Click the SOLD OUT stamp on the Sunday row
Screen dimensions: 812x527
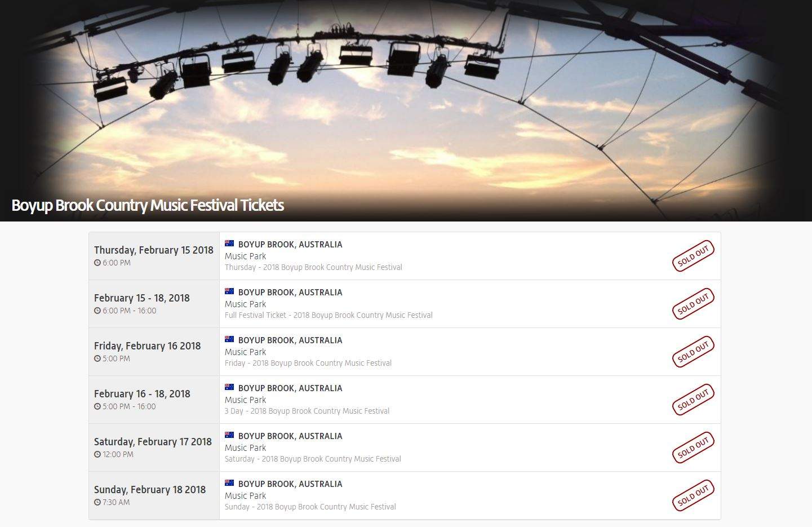coord(693,495)
